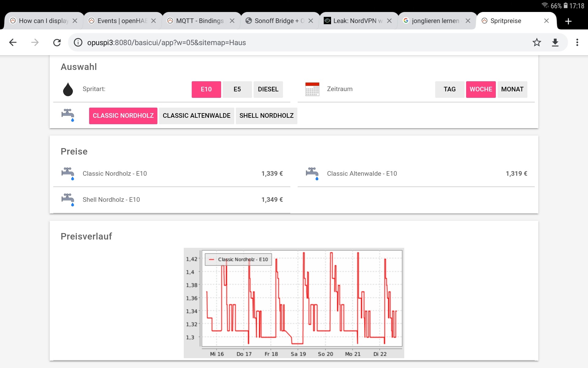The image size is (588, 368).
Task: Click the browser back arrow
Action: (13, 42)
